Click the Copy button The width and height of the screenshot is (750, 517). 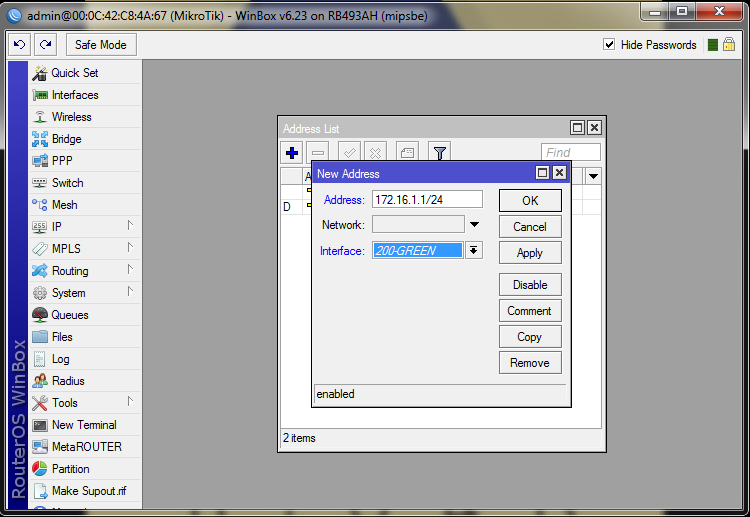pyautogui.click(x=530, y=337)
